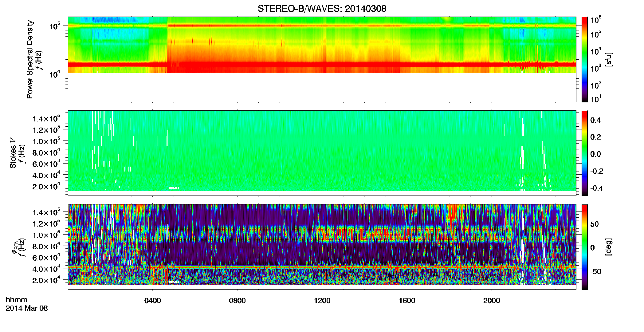The image size is (644, 332).
Task: Click the 10¹ tick on sfu colorbar
Action: (x=596, y=99)
